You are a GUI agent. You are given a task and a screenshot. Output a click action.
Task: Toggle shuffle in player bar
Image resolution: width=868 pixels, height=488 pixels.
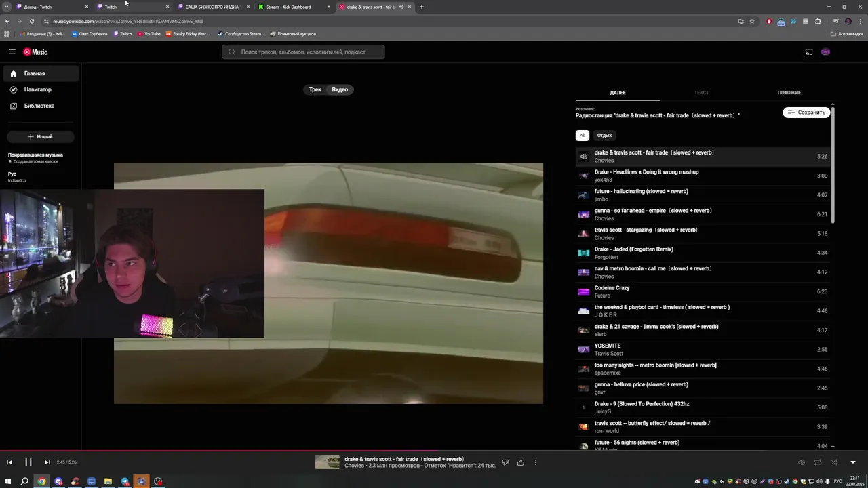pos(834,462)
